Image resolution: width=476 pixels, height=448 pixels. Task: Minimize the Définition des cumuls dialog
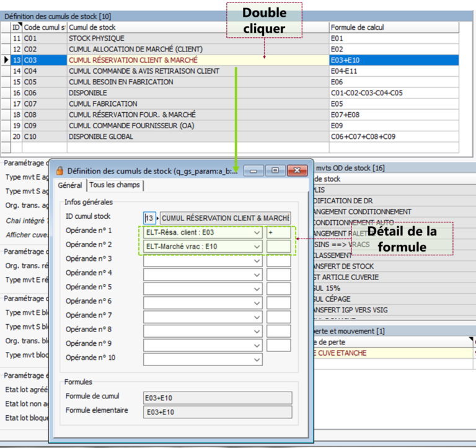coord(255,170)
